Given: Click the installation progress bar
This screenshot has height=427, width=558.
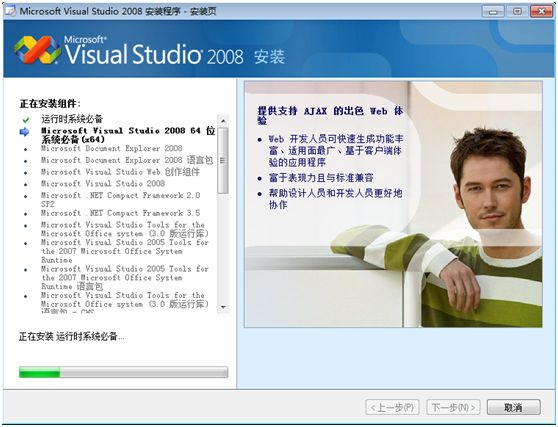Looking at the screenshot, I should click(x=123, y=372).
